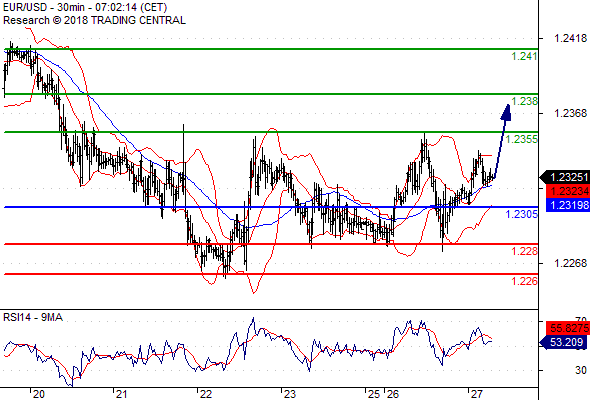Click the 1.2418 price axis value
The height and width of the screenshot is (400, 590).
tap(570, 38)
